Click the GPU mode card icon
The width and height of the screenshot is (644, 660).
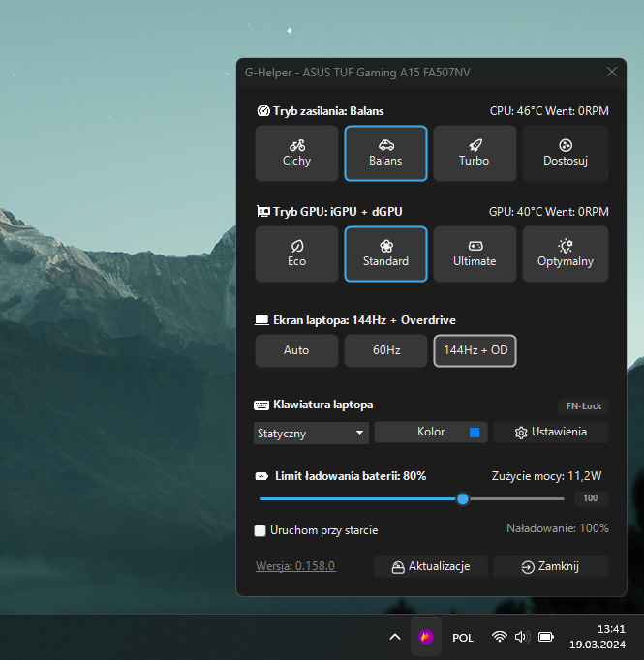pyautogui.click(x=263, y=211)
